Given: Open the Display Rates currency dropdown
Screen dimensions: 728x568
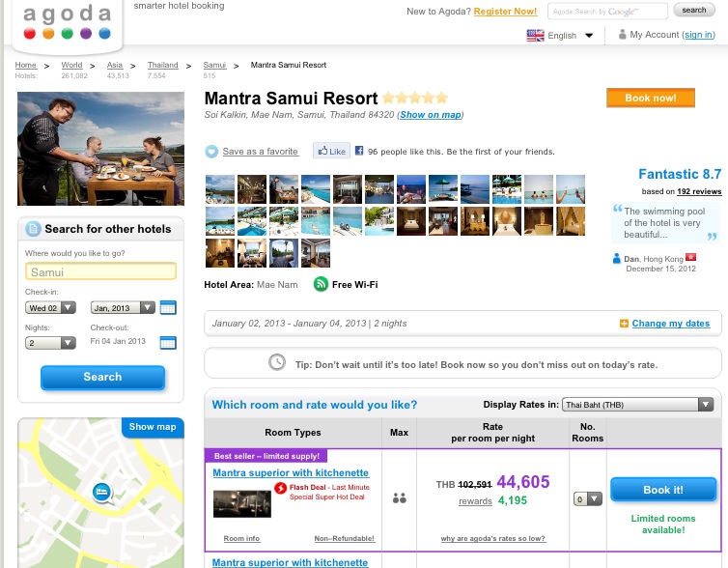Looking at the screenshot, I should (637, 405).
